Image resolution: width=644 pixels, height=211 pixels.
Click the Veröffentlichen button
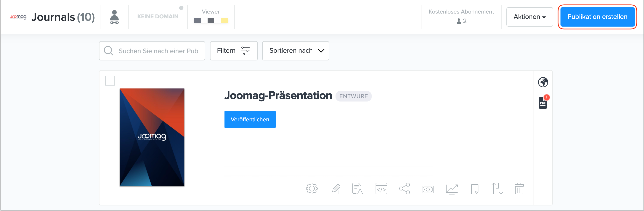(250, 119)
